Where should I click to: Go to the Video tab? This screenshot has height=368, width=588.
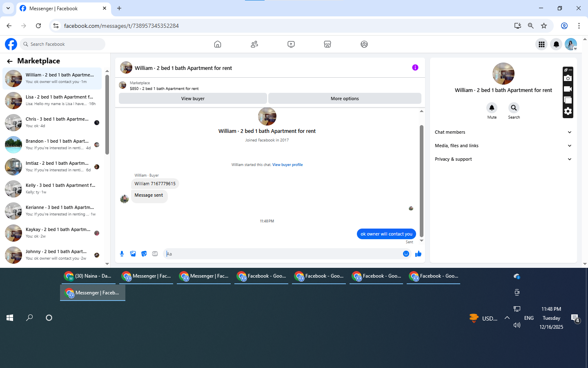pyautogui.click(x=291, y=44)
